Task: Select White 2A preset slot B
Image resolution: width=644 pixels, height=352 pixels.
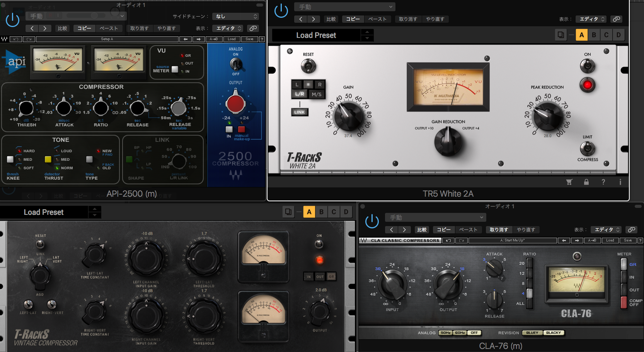Action: [594, 35]
